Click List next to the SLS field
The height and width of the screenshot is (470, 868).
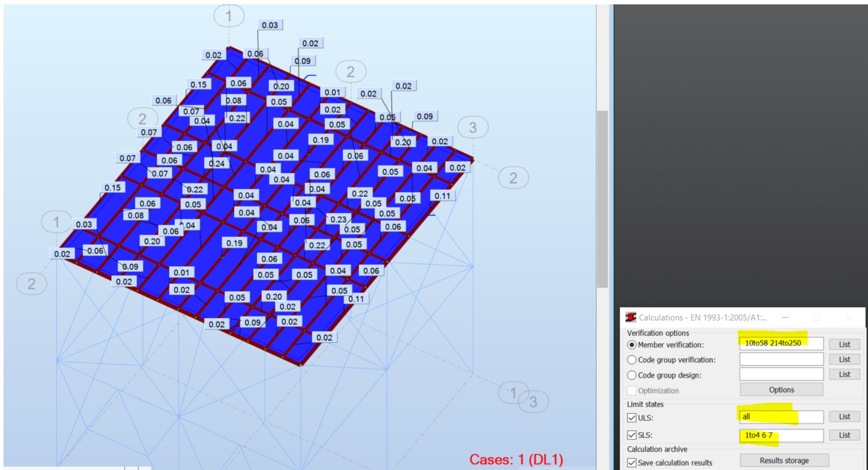(x=844, y=435)
